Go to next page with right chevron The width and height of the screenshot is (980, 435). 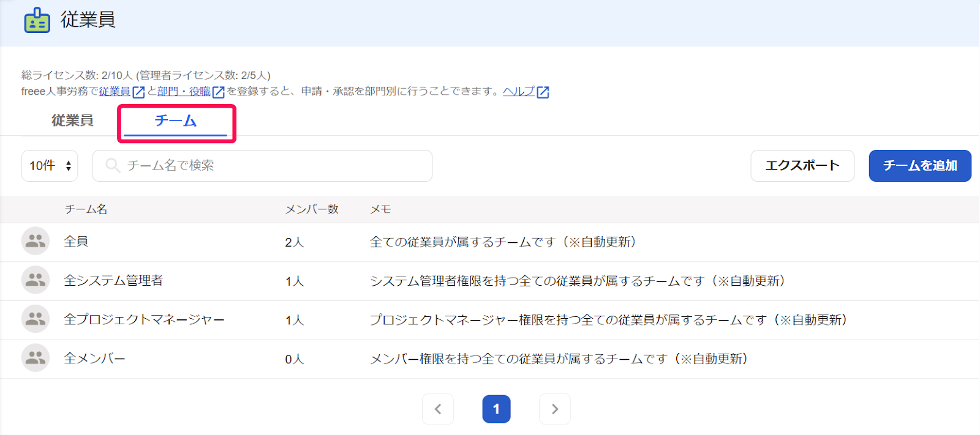pos(555,409)
